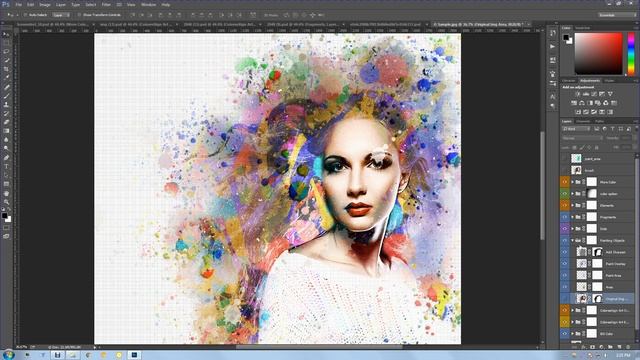The width and height of the screenshot is (640, 360).
Task: Hide the color option group layer
Action: pos(564,193)
